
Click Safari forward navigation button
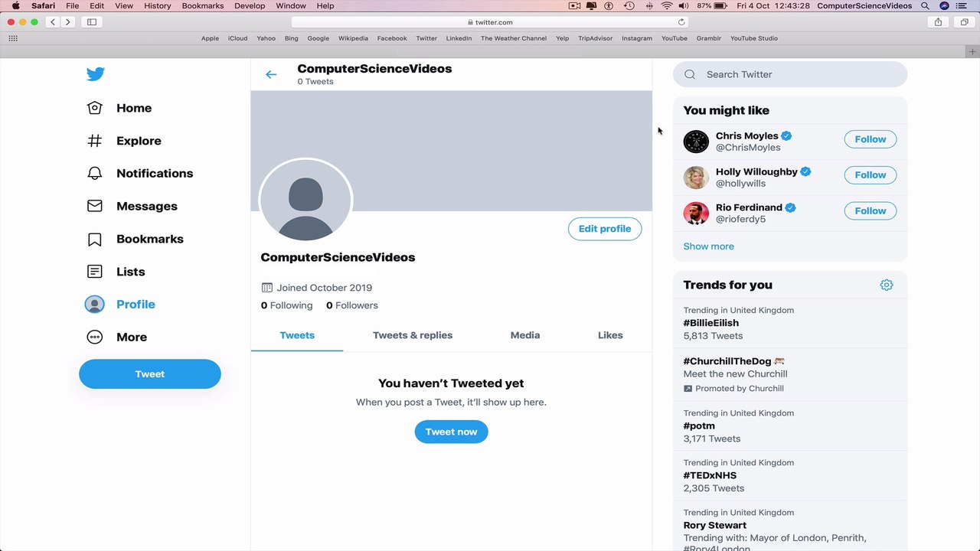click(67, 22)
